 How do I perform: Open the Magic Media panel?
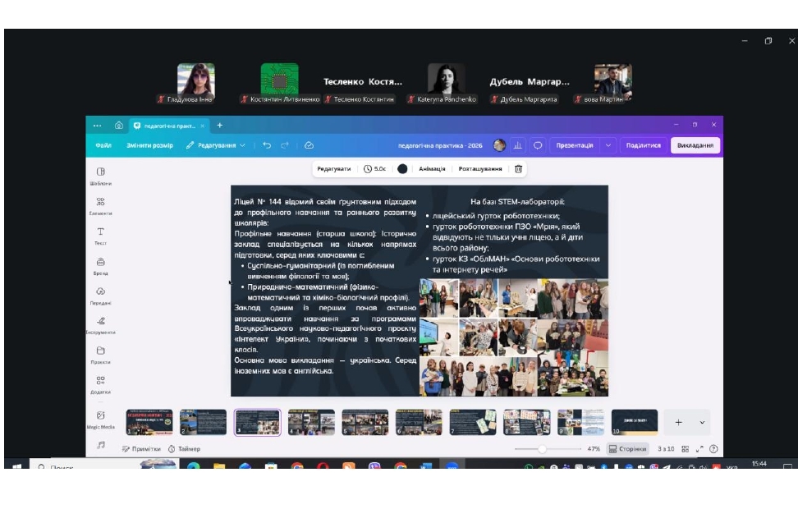point(101,420)
